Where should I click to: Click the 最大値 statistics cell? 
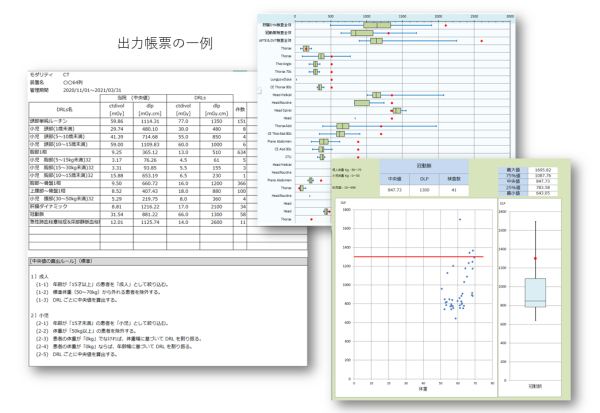[512, 171]
